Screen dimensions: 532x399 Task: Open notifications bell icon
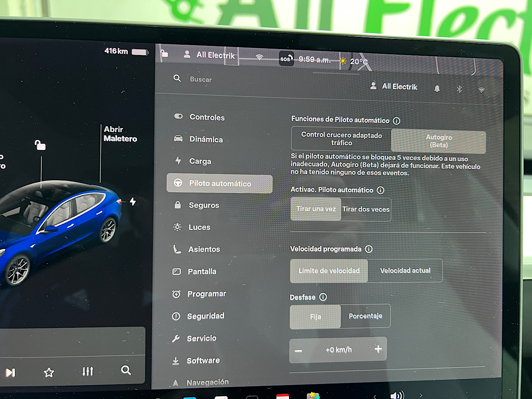(x=437, y=89)
